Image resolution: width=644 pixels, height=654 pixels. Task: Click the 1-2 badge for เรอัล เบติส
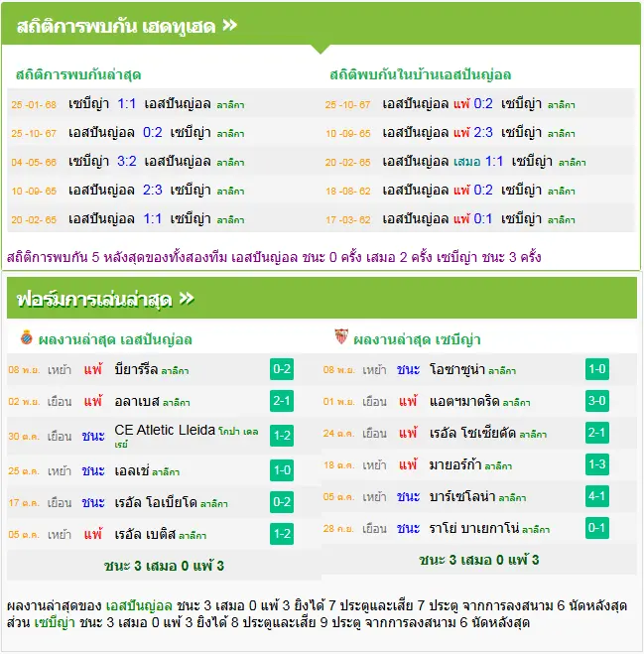282,534
